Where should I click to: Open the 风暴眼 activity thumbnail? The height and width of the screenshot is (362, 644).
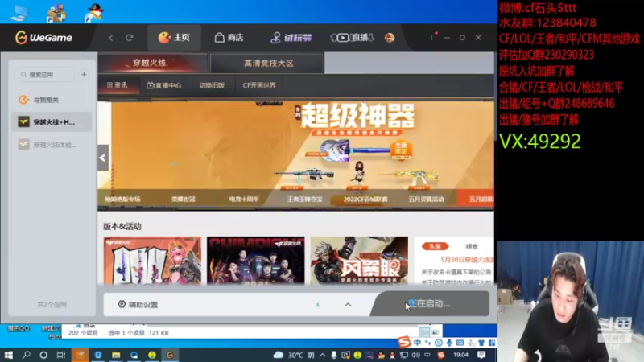pyautogui.click(x=359, y=260)
